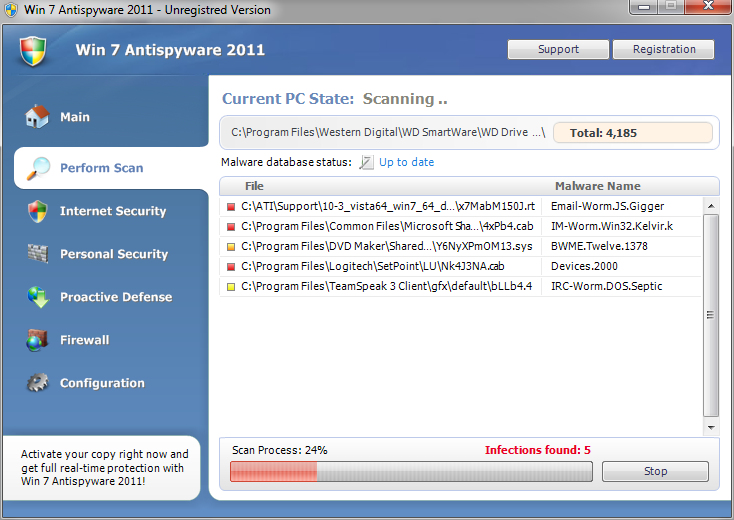The height and width of the screenshot is (520, 734).
Task: Click the malware database status document icon
Action: point(366,162)
